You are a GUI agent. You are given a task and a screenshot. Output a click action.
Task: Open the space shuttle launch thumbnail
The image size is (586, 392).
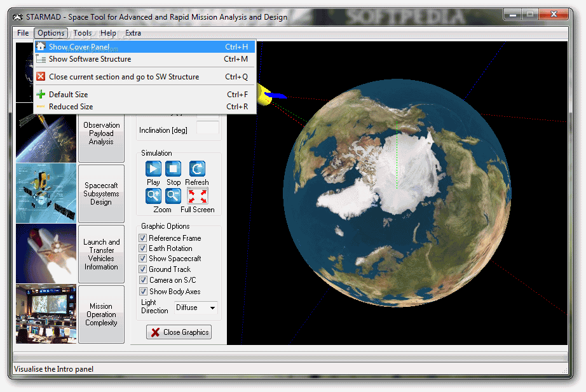46,253
